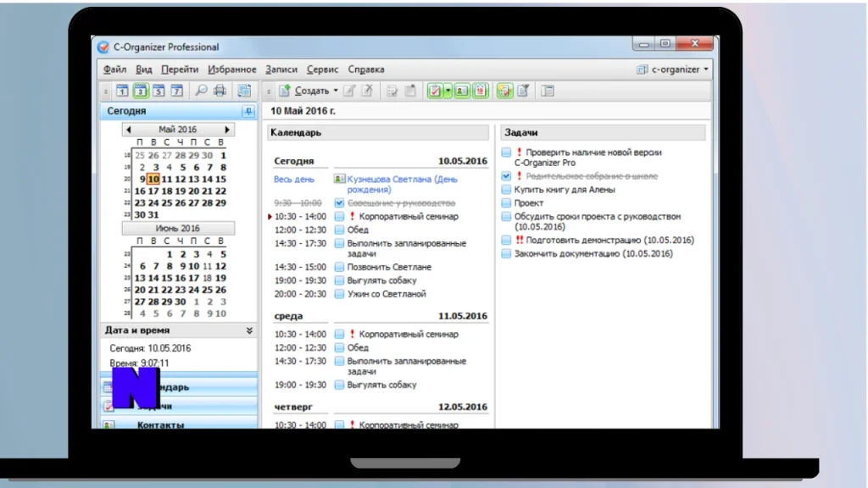Click the clipboard paste icon
Image resolution: width=868 pixels, height=488 pixels.
(x=410, y=91)
